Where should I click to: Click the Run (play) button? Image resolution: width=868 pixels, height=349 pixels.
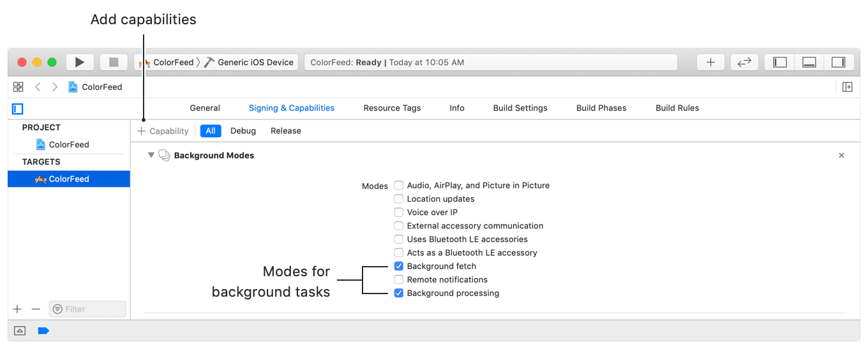80,62
